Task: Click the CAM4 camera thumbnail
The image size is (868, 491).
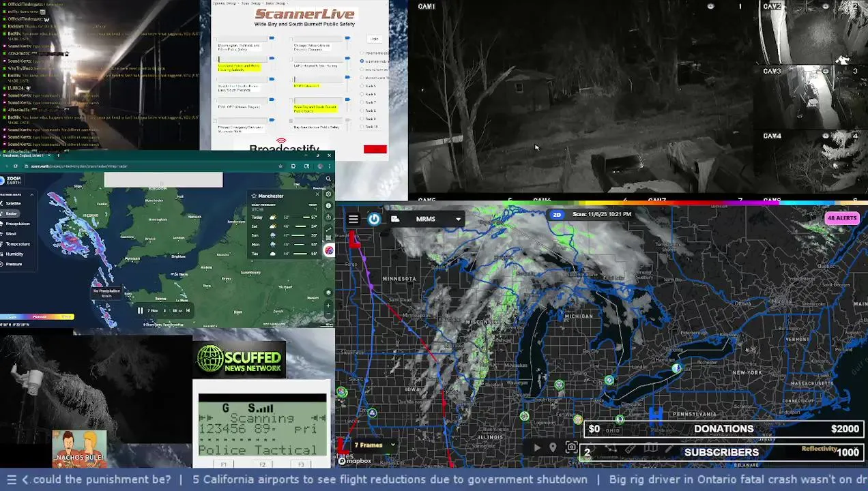Action: [812, 161]
